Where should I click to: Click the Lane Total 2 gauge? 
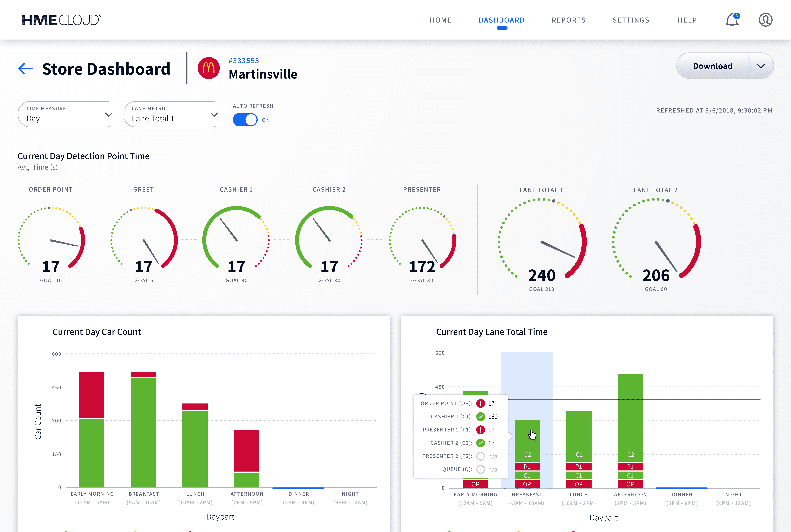point(656,242)
